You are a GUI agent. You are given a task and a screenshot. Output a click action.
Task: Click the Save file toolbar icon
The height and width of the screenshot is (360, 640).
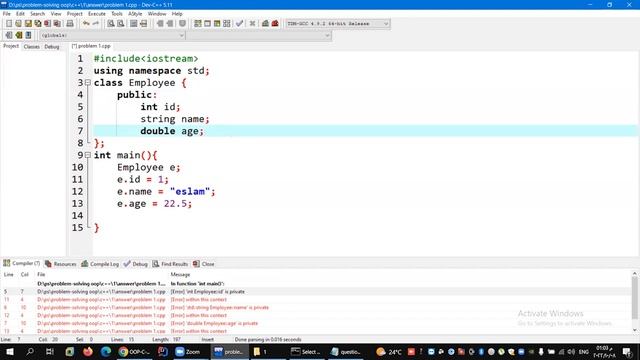[28, 24]
